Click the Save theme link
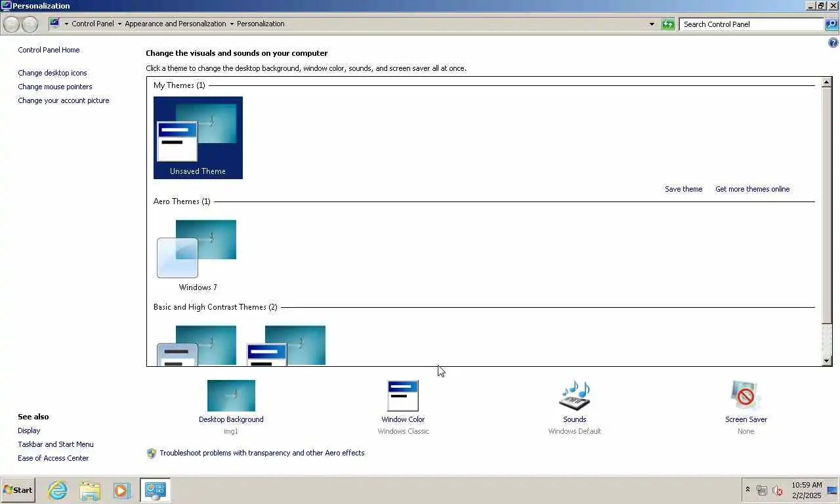This screenshot has width=840, height=504. pos(683,189)
